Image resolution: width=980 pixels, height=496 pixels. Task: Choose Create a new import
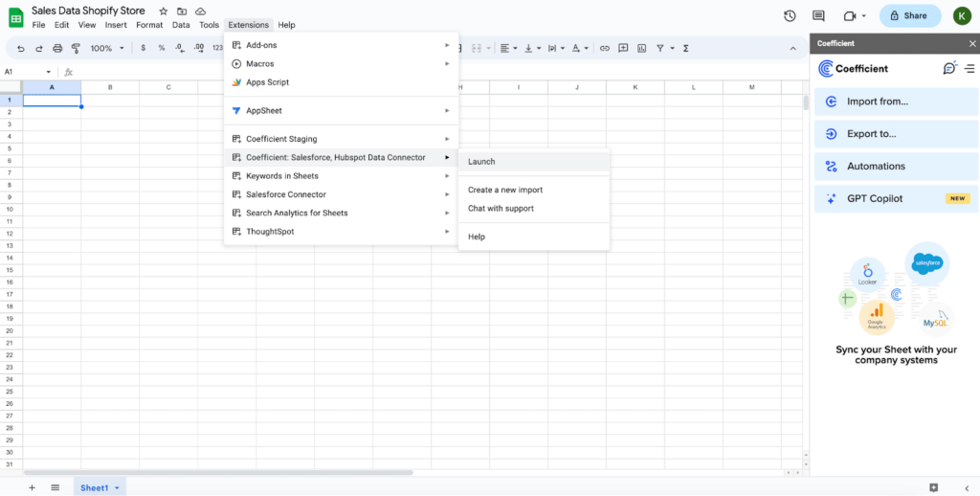(534, 190)
